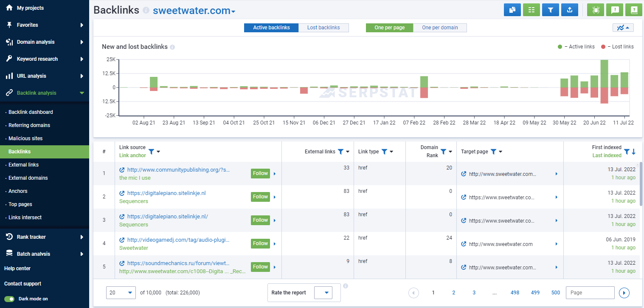644x308 pixels.
Task: Click the Target page column filter icon
Action: [493, 152]
